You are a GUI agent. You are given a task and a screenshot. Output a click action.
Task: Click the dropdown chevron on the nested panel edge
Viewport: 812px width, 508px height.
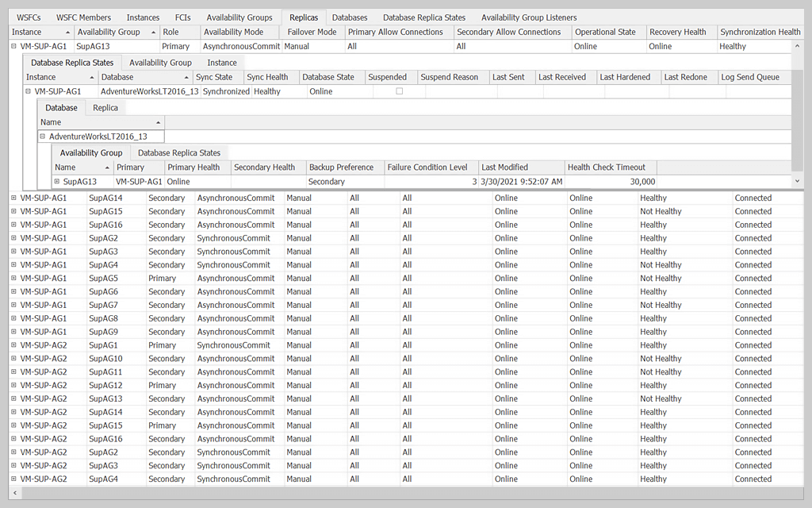point(796,182)
